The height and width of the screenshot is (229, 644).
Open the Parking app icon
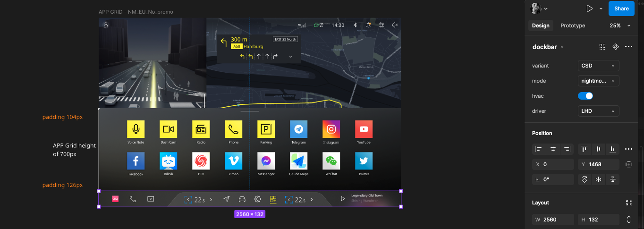coord(266,129)
